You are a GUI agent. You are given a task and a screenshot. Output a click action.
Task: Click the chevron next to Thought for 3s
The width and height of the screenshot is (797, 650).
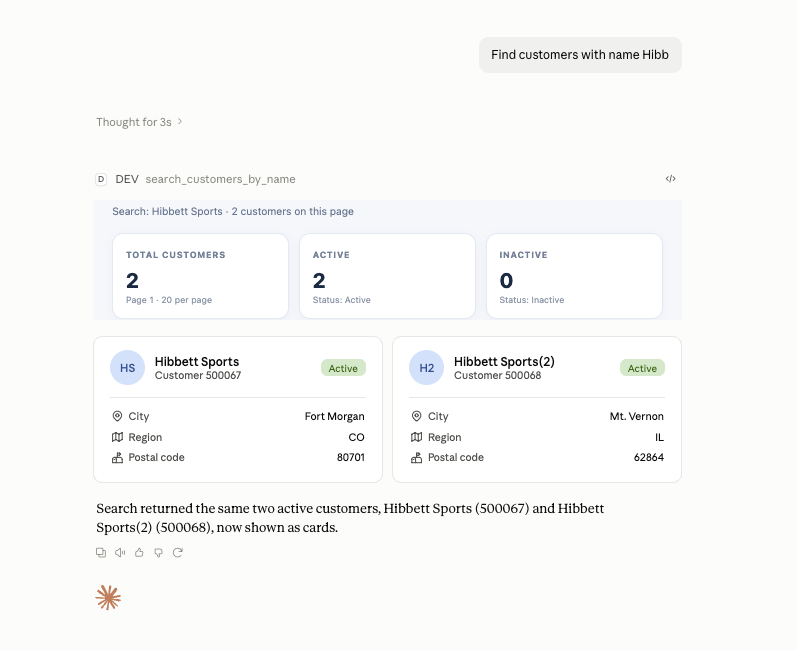[x=179, y=121]
